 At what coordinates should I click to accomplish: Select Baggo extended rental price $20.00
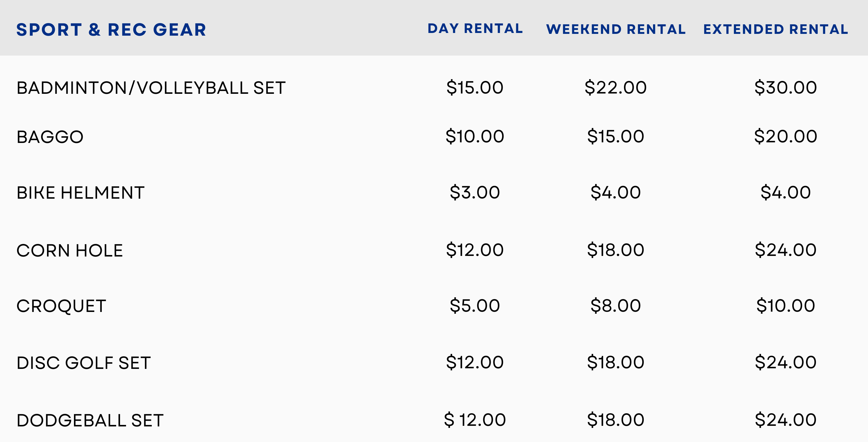(785, 137)
